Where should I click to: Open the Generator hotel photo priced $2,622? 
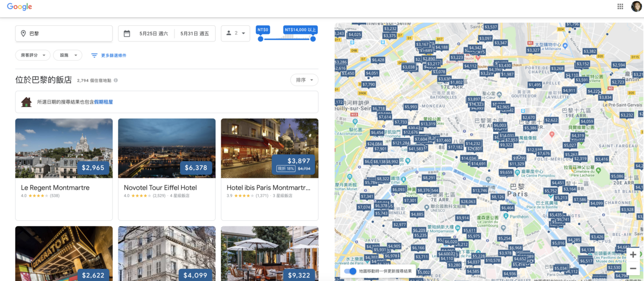[x=64, y=254]
